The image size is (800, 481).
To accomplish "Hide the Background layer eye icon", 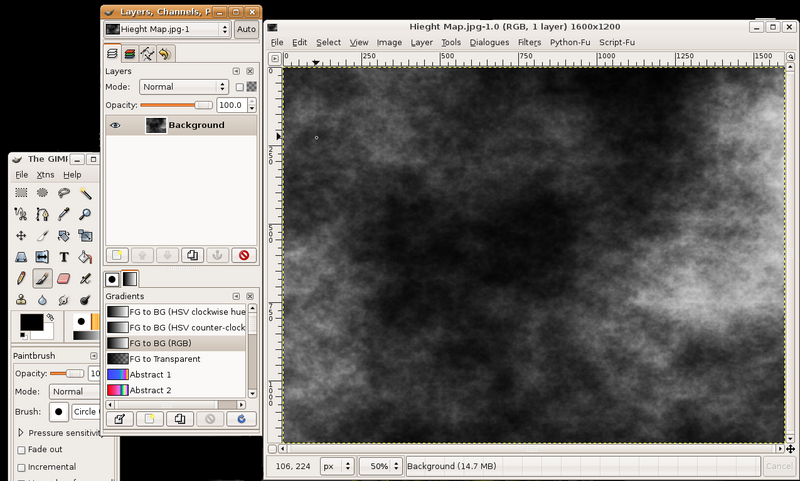I will (x=115, y=125).
